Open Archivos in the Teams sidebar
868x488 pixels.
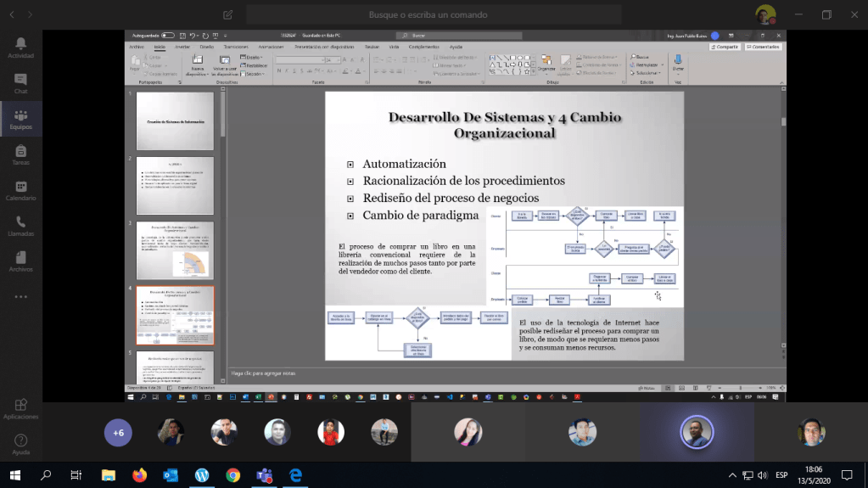(20, 261)
